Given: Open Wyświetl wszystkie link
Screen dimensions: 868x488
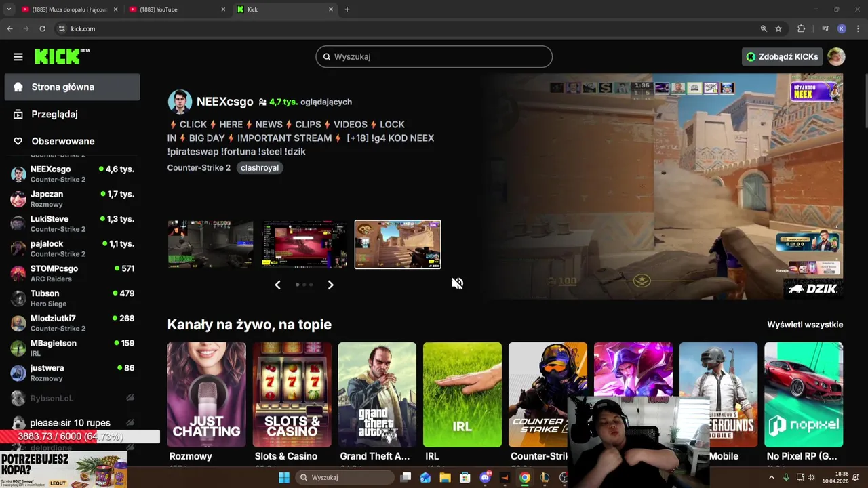Looking at the screenshot, I should coord(805,325).
